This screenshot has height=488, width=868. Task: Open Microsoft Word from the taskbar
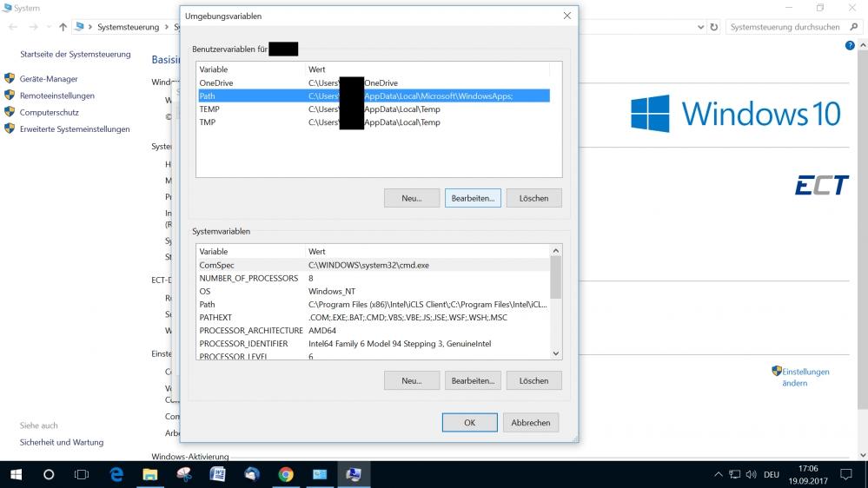coord(217,474)
